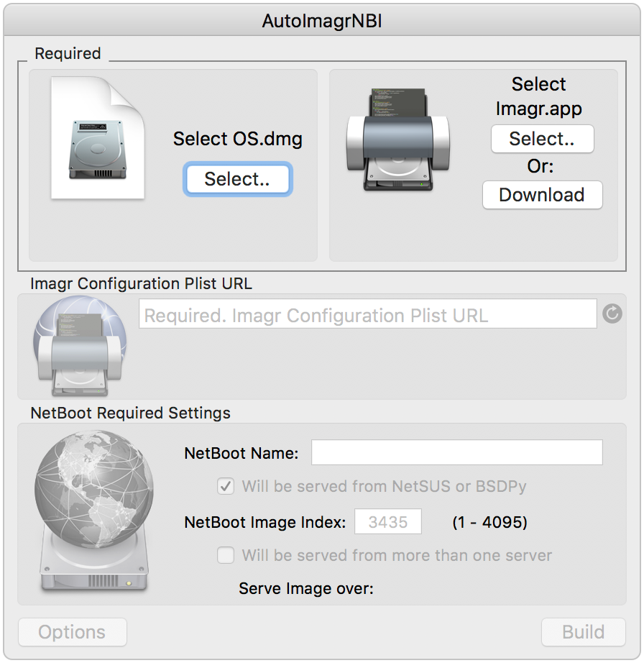Click the 'Select OS.dmg' label text
This screenshot has width=644, height=663.
tap(238, 139)
